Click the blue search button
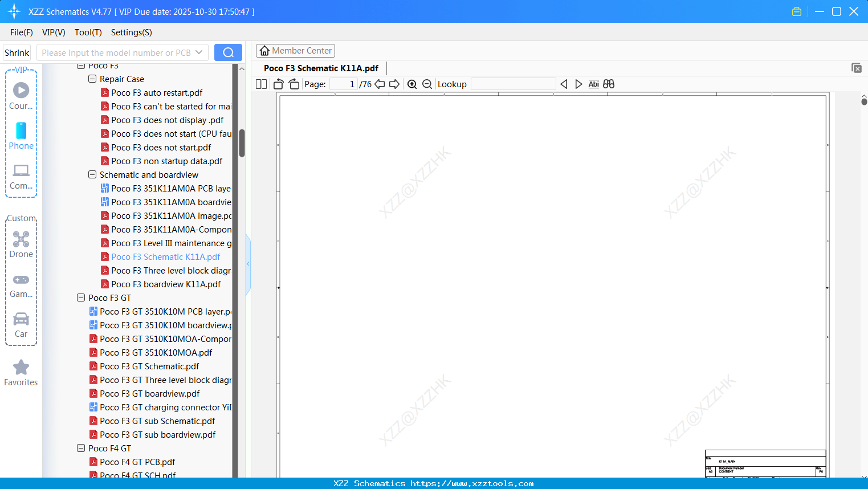 pos(228,52)
